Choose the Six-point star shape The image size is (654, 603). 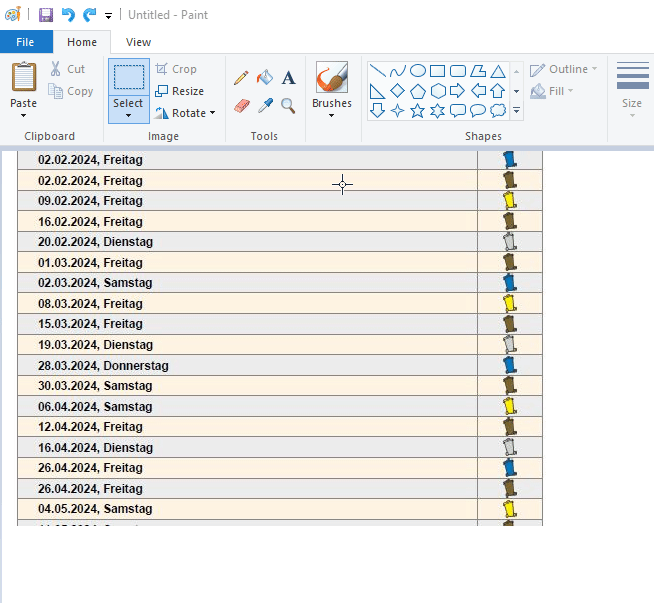[x=438, y=111]
